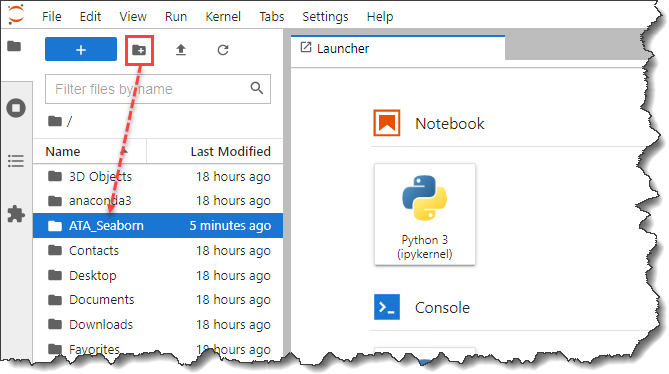This screenshot has width=669, height=374.
Task: Focus the Filter files by name field
Action: pos(158,89)
